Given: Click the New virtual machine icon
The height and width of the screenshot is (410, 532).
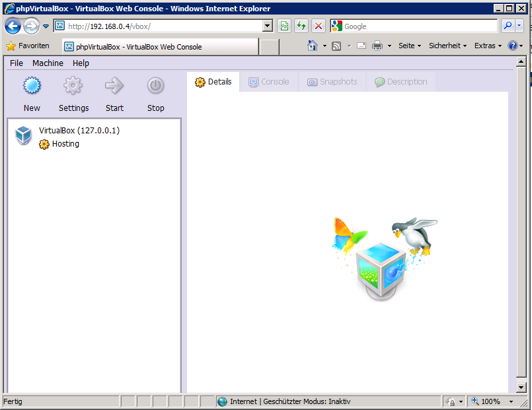Looking at the screenshot, I should (32, 86).
